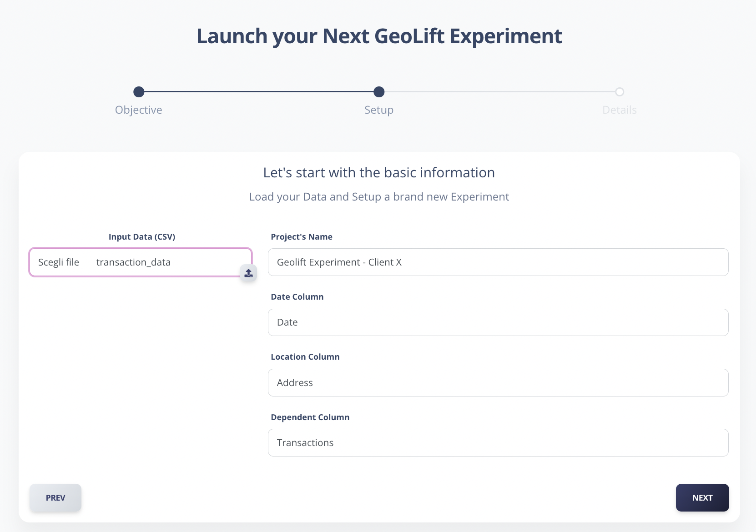Click the Dependent Column label
This screenshot has width=756, height=532.
point(310,417)
